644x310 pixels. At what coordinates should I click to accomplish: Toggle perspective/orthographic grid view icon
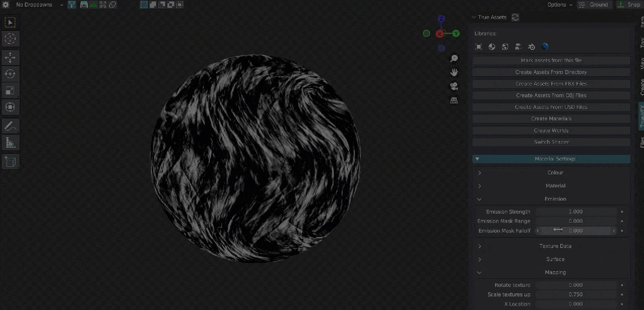[454, 100]
